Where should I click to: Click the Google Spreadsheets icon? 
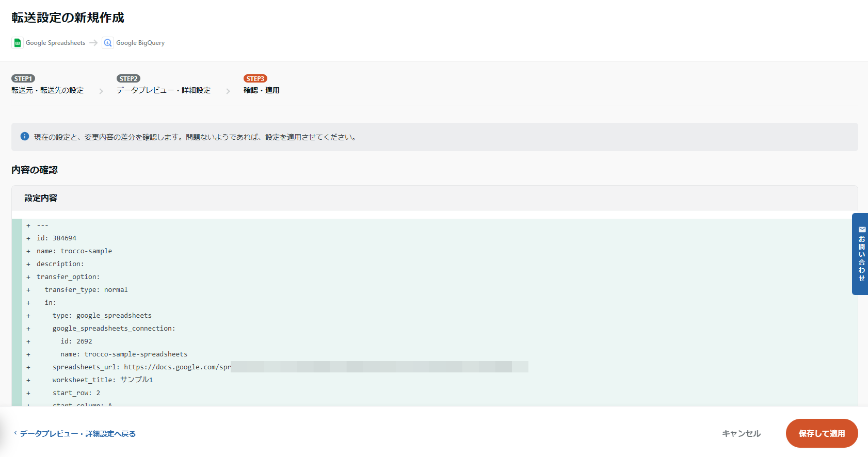click(18, 43)
